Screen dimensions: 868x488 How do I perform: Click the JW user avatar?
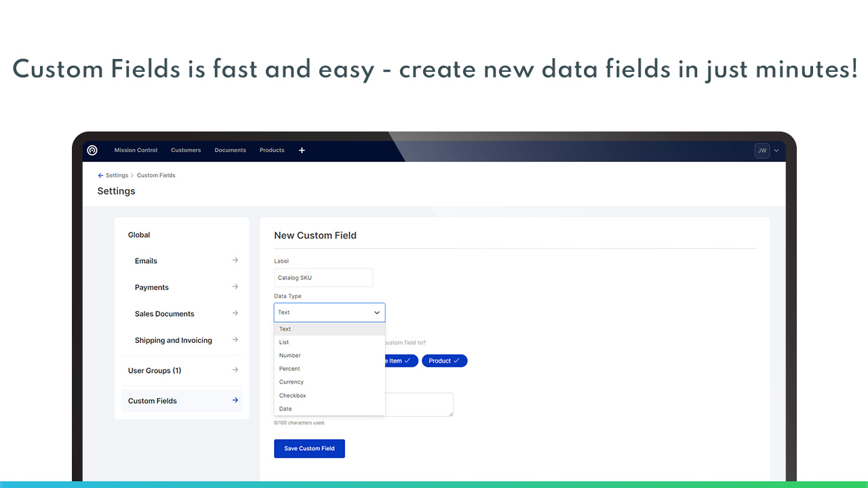(762, 150)
